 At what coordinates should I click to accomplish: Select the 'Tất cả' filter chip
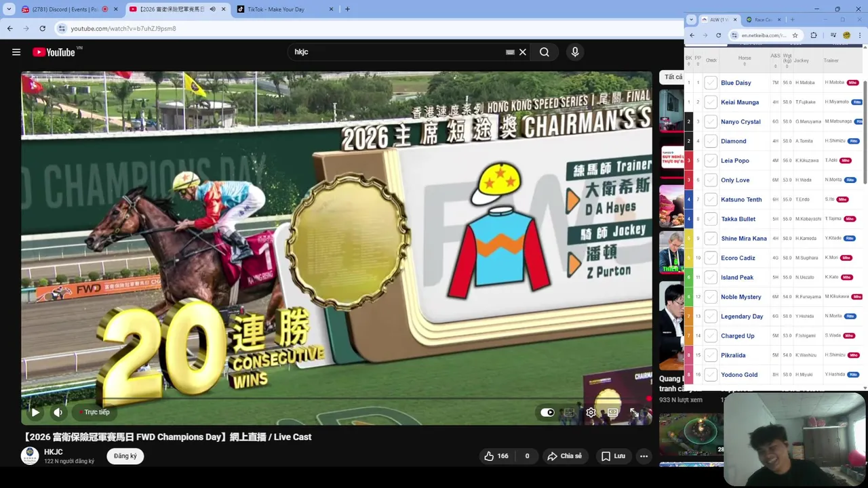673,77
